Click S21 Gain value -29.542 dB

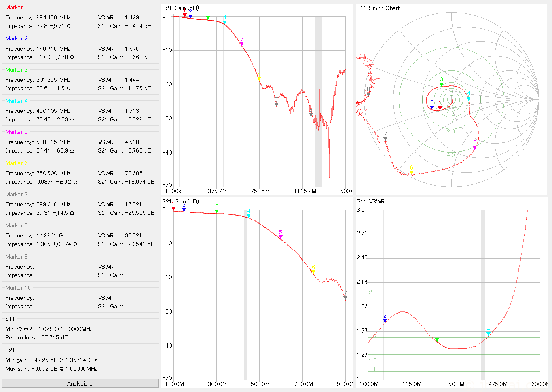click(140, 244)
